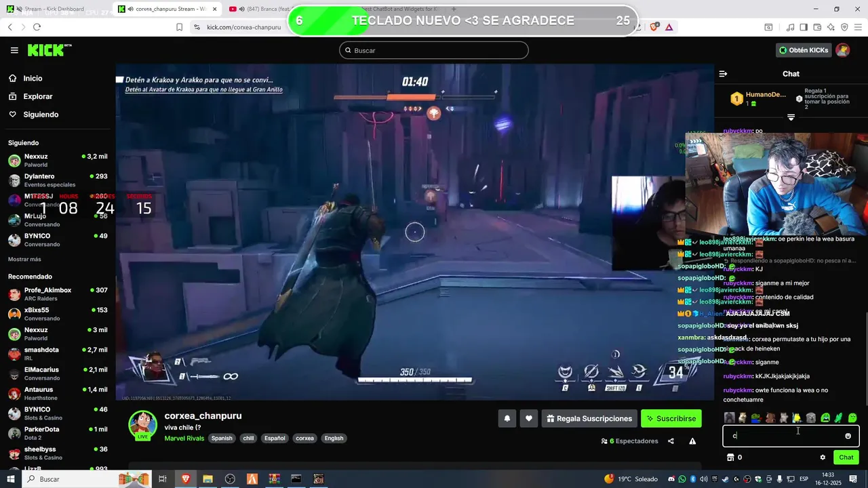Click the chill tag
The image size is (868, 488).
click(248, 439)
